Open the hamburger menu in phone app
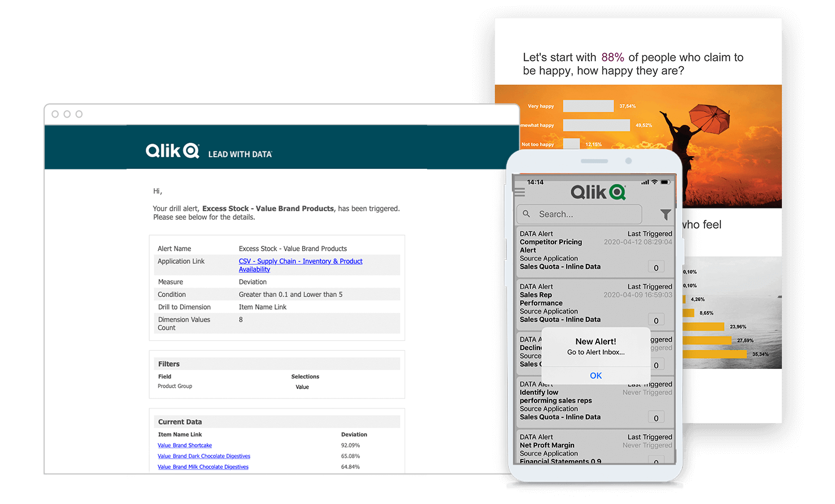The height and width of the screenshot is (504, 835). click(520, 192)
